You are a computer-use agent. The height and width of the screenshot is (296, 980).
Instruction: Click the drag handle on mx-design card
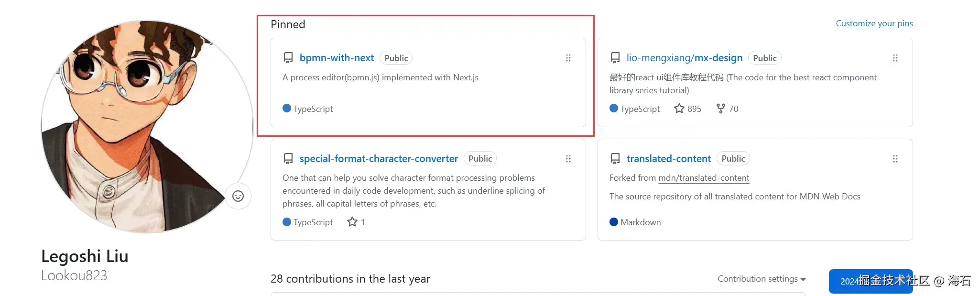[x=895, y=58]
